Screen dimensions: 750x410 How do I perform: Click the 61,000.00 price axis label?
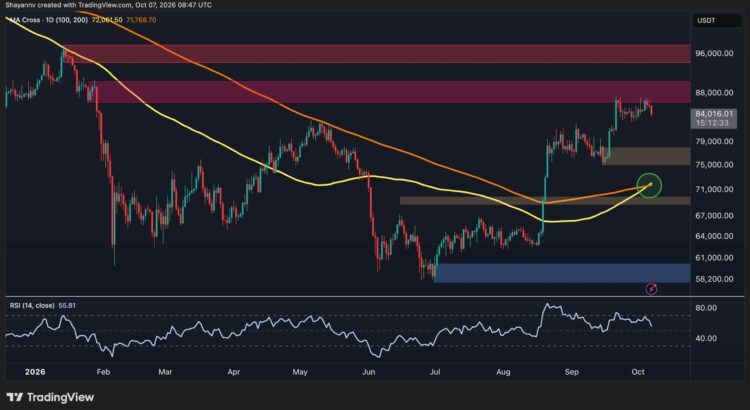pos(714,258)
